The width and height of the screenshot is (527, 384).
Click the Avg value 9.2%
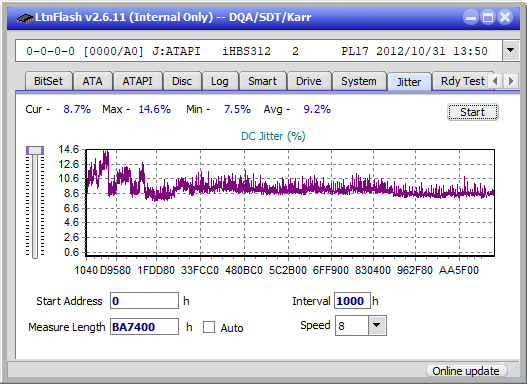point(317,109)
